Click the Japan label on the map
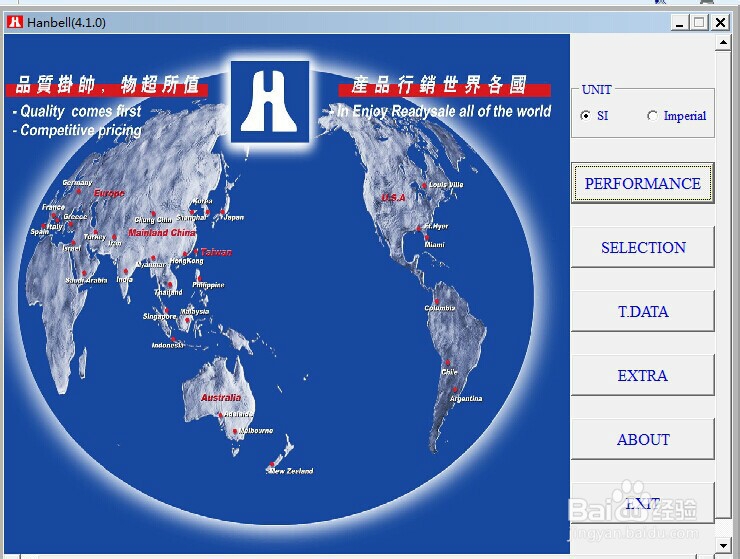 [x=234, y=217]
